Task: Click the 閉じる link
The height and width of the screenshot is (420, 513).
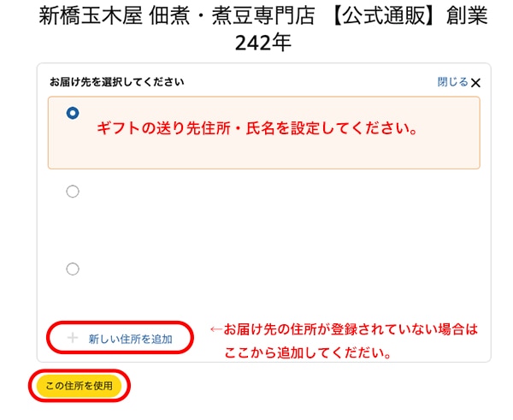Action: pos(452,82)
